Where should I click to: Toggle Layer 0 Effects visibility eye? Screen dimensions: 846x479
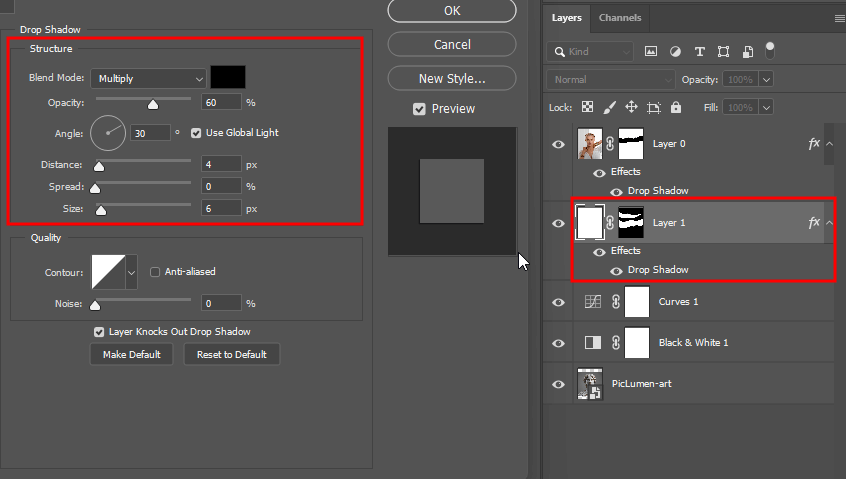[599, 173]
